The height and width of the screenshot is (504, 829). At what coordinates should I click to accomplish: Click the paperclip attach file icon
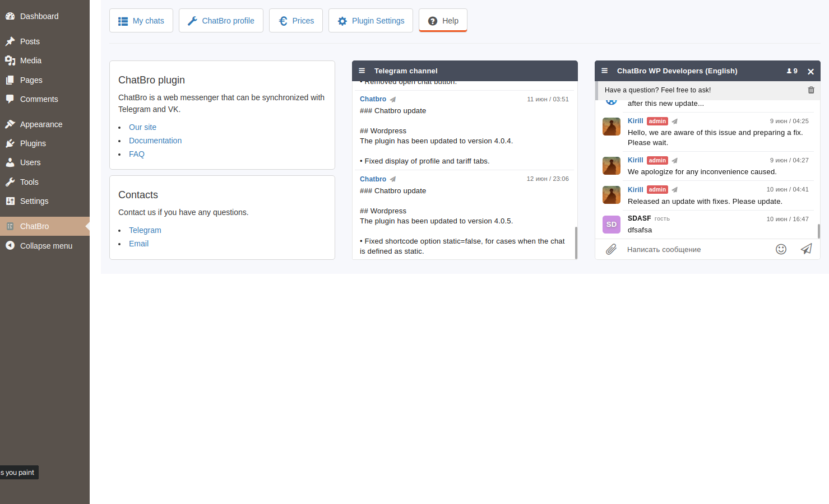612,249
